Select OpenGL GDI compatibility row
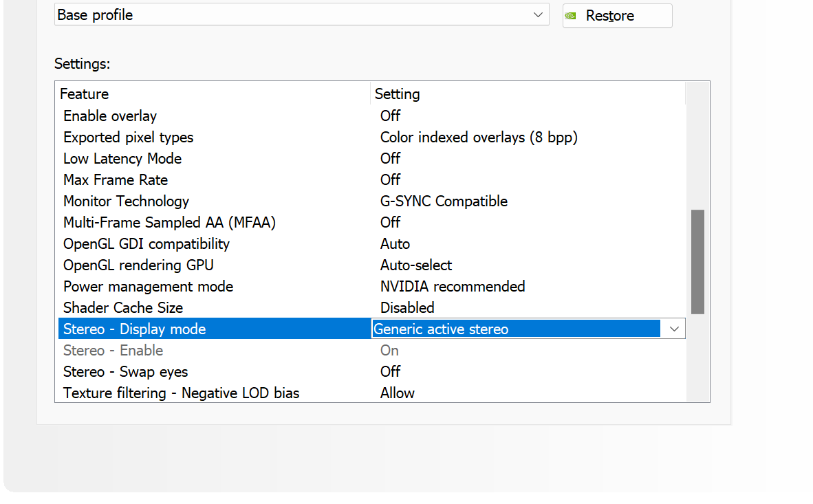This screenshot has height=504, width=813. 371,243
